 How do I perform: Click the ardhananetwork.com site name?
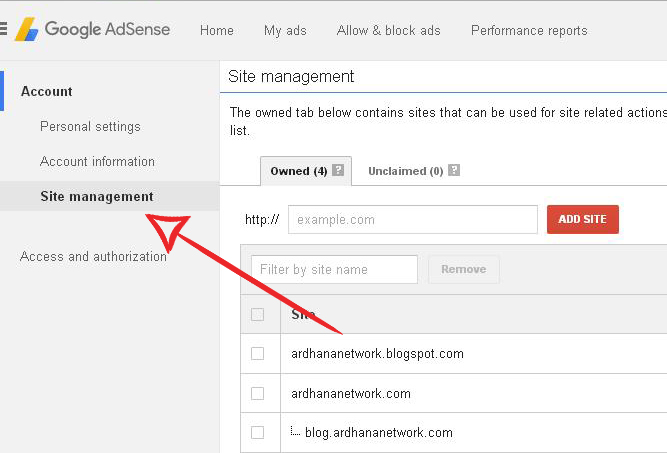point(351,393)
